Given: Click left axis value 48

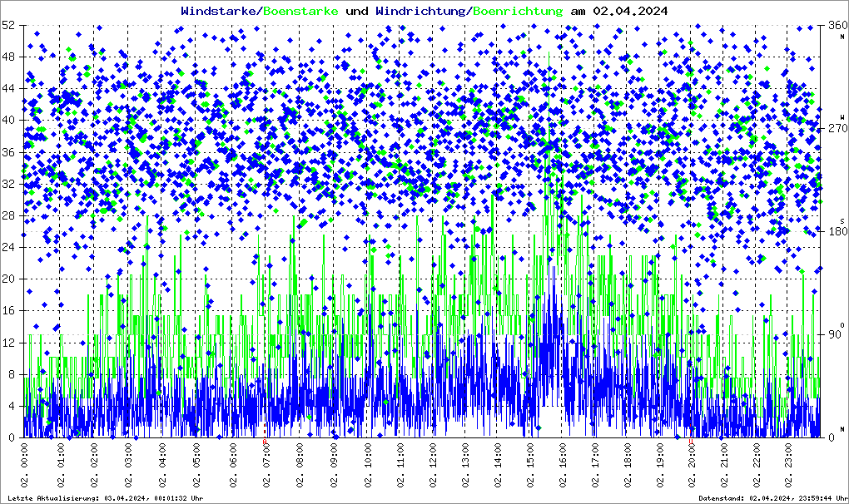Looking at the screenshot, I should (x=8, y=57).
